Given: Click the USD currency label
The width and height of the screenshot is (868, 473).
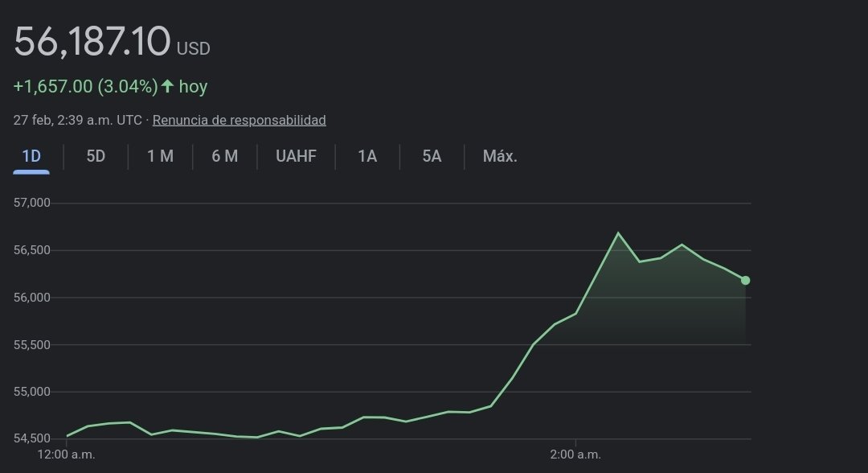Looking at the screenshot, I should [193, 49].
